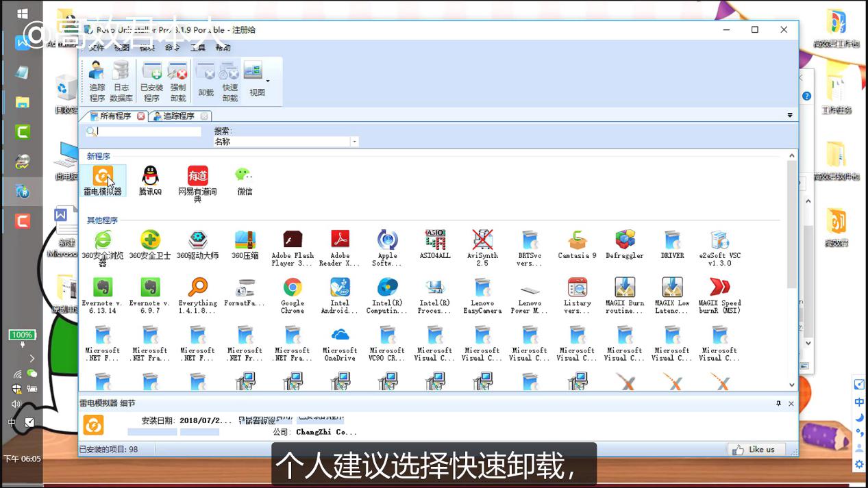
Task: Close the 所有程序 tab
Action: coord(141,116)
